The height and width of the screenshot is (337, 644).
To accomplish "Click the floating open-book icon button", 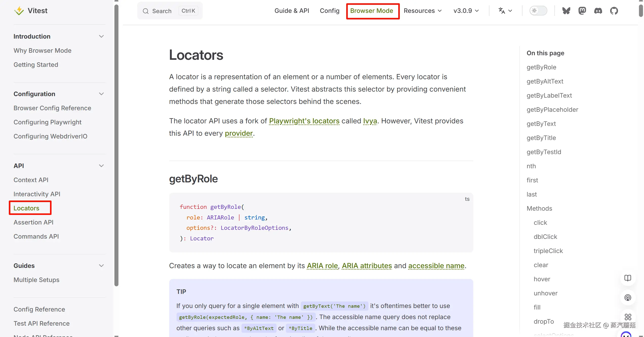I will click(x=628, y=278).
